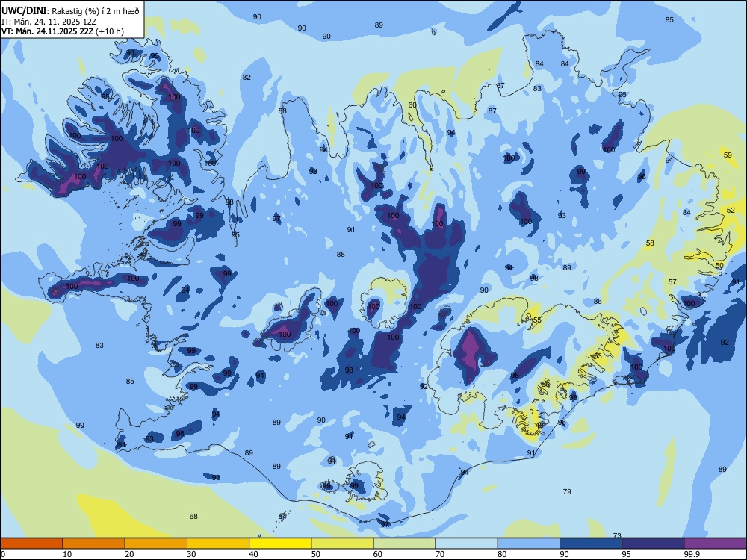Select the legend tick label '20'
This screenshot has width=747, height=560.
click(129, 554)
